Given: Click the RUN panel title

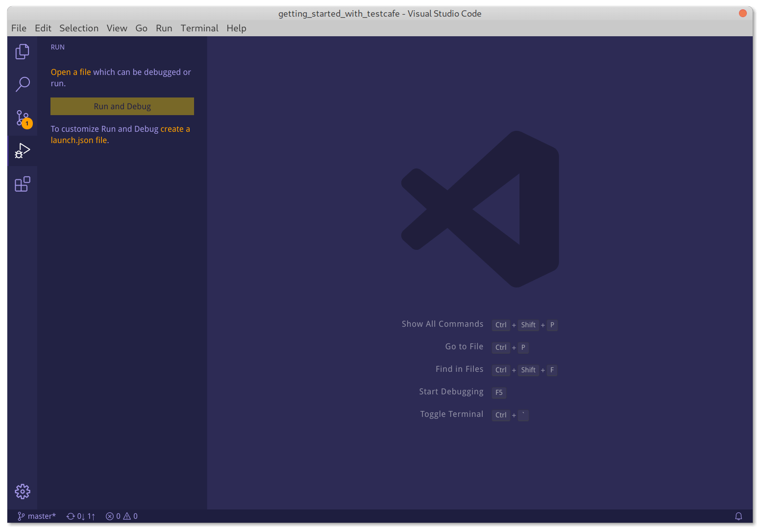Looking at the screenshot, I should [x=58, y=47].
